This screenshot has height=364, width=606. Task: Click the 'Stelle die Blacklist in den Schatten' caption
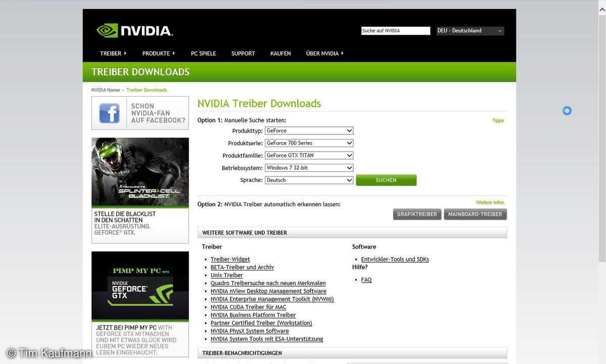coord(124,217)
